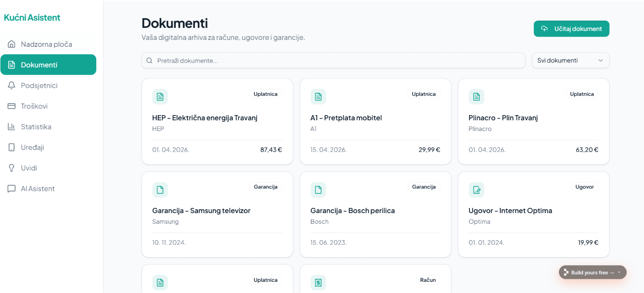The height and width of the screenshot is (293, 644).
Task: Open Uvidi in the sidebar
Action: (x=48, y=168)
